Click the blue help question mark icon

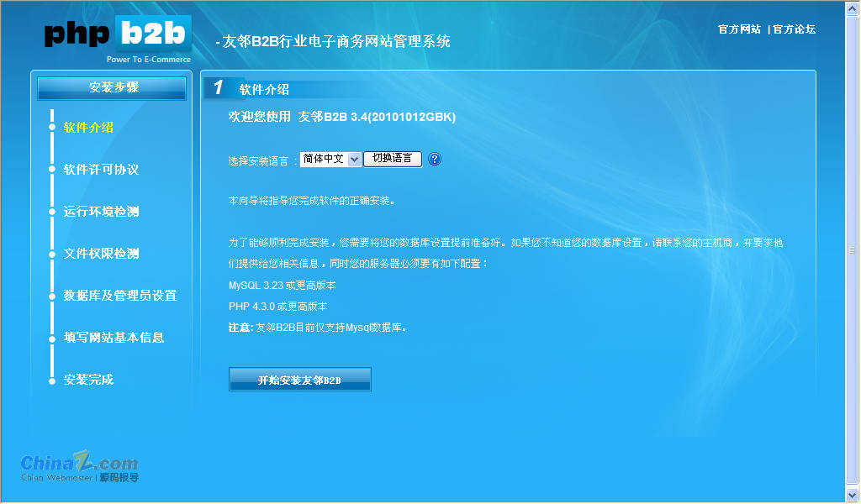click(435, 159)
